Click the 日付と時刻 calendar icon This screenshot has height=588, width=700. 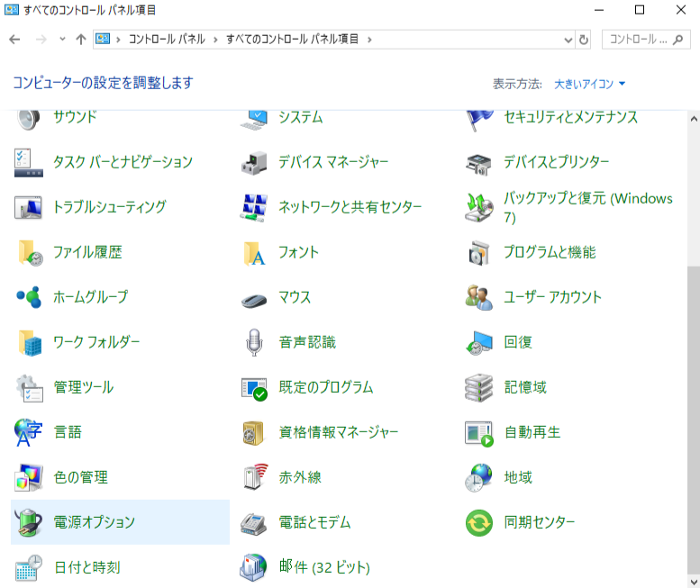(x=29, y=567)
